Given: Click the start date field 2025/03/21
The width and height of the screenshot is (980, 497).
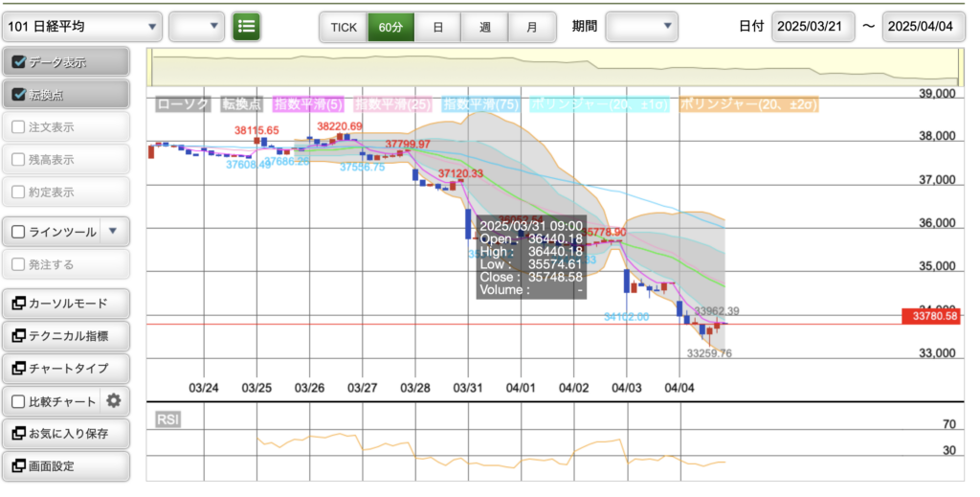Looking at the screenshot, I should point(813,27).
